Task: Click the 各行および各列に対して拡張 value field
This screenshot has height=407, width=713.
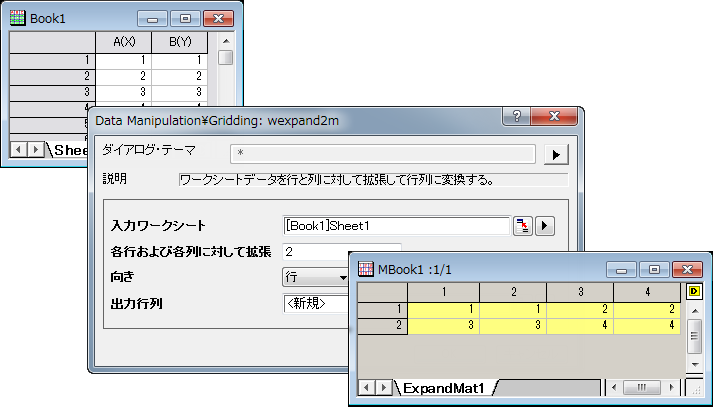Action: [x=342, y=251]
